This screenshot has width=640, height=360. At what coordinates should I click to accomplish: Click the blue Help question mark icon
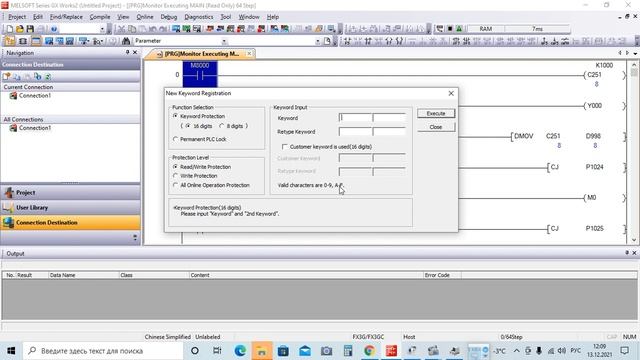(54, 29)
